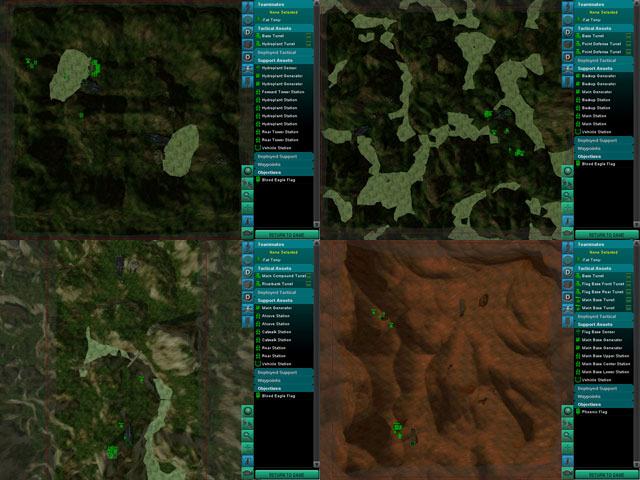Screen dimensions: 640x480
Task: Select Forward Tower Station row
Action: click(284, 92)
